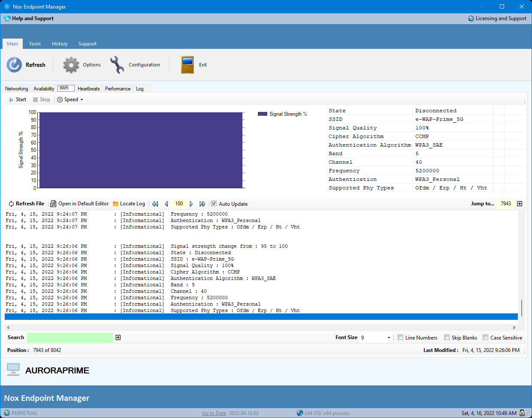Switch to the Main ribbon tab
This screenshot has height=418, width=532.
click(12, 44)
